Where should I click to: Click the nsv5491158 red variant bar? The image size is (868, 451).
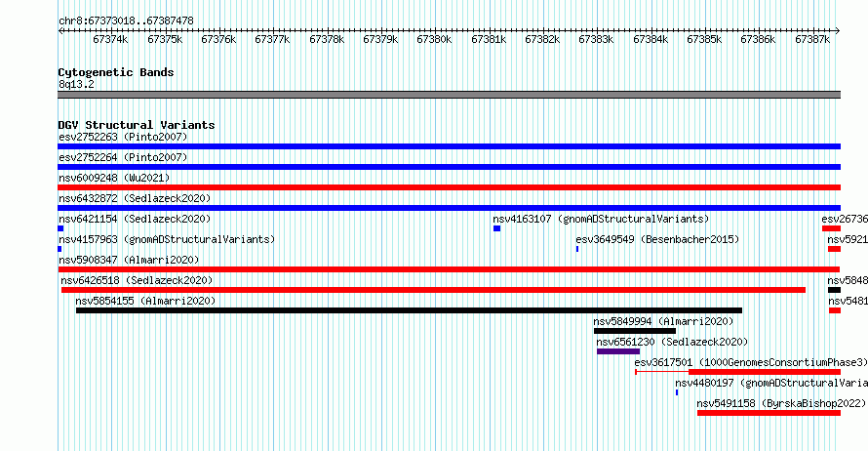point(769,413)
